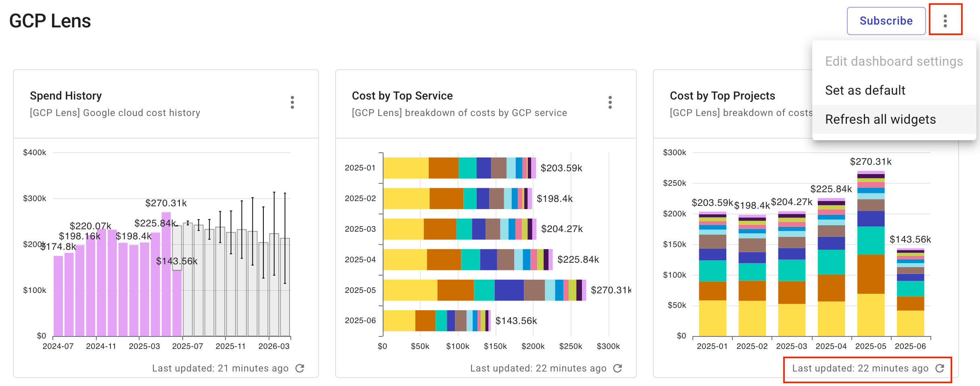This screenshot has height=386, width=980.
Task: Click the 2025-04 row's teal bar segment in Top Service
Action: click(471, 259)
